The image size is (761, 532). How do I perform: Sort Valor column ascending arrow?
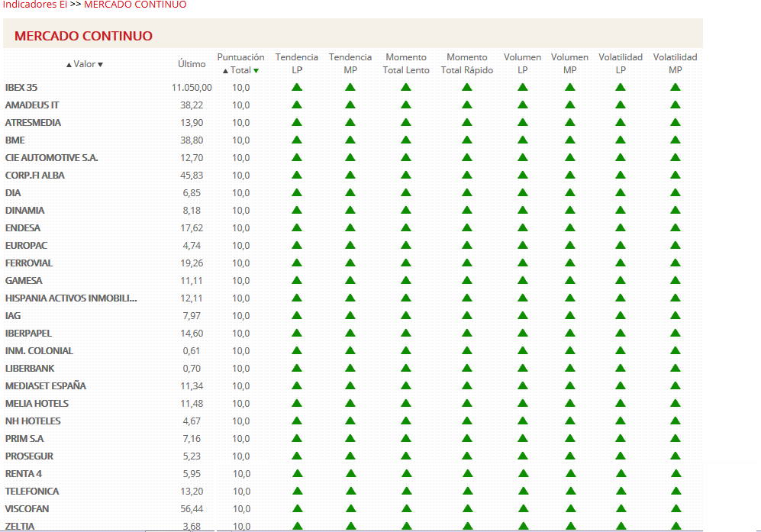click(x=69, y=65)
